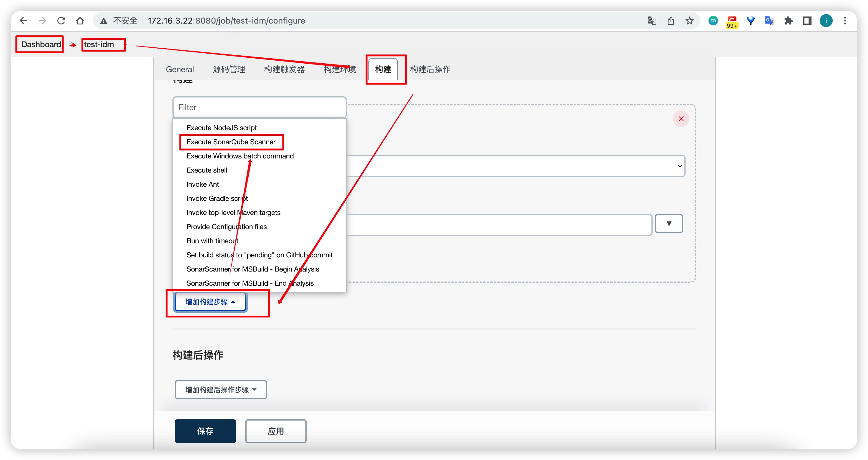Open the Chrome three-dot menu

845,21
